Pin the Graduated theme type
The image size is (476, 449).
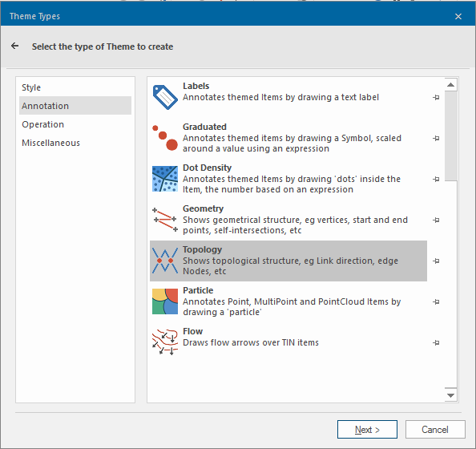click(436, 138)
